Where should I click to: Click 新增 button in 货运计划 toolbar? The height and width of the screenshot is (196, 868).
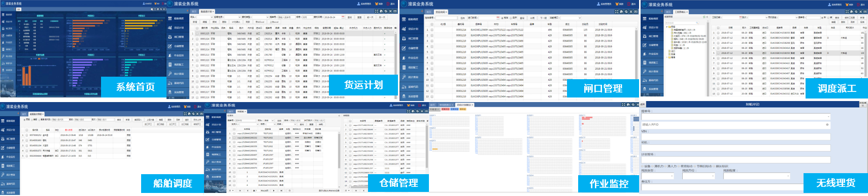(x=195, y=22)
